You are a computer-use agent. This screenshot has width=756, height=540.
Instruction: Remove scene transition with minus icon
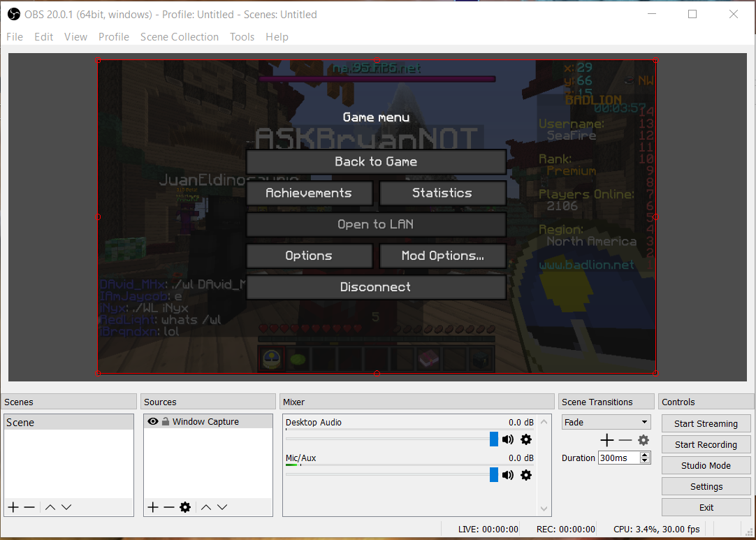[625, 440]
